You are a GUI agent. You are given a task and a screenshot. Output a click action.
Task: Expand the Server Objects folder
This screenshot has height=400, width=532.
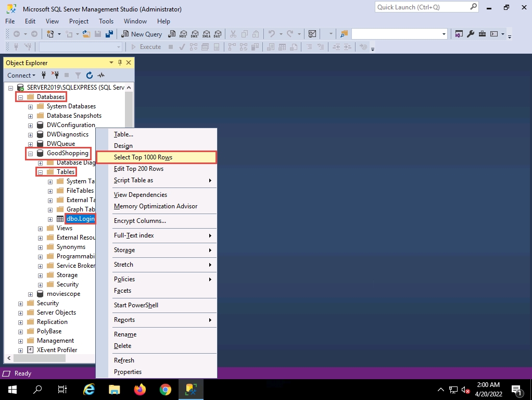point(20,312)
